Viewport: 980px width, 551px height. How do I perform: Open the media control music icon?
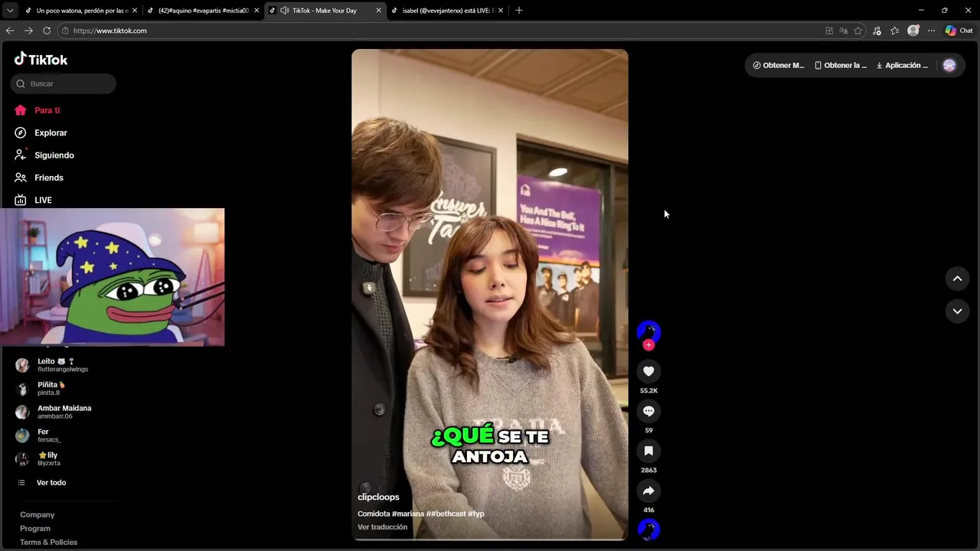[877, 31]
